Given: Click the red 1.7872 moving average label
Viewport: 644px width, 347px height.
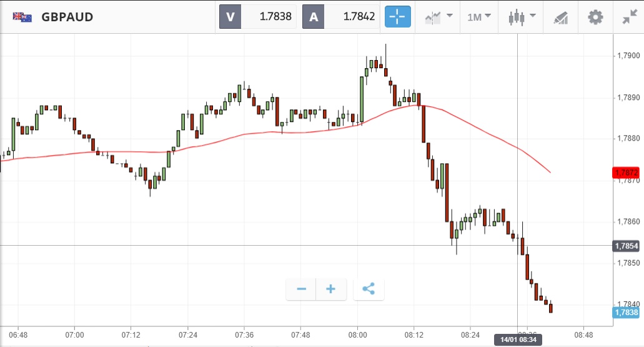Looking at the screenshot, I should [x=627, y=172].
